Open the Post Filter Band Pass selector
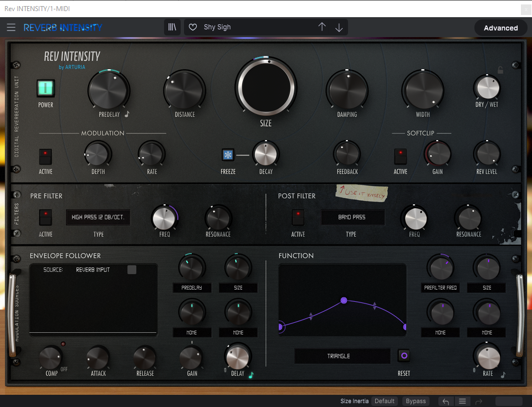This screenshot has width=532, height=407. tap(352, 218)
